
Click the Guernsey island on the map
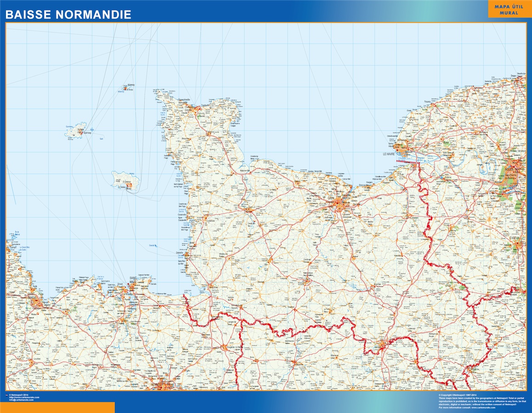tap(76, 130)
